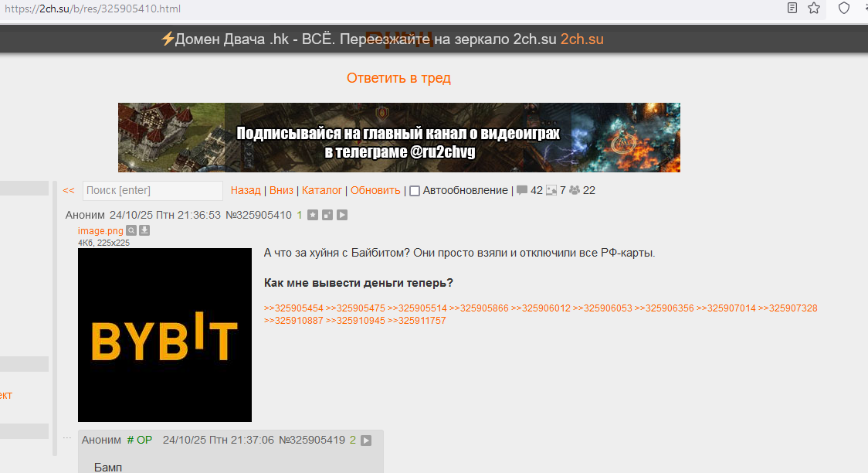The height and width of the screenshot is (473, 868).
Task: Open the browser reader view icon
Action: click(792, 8)
